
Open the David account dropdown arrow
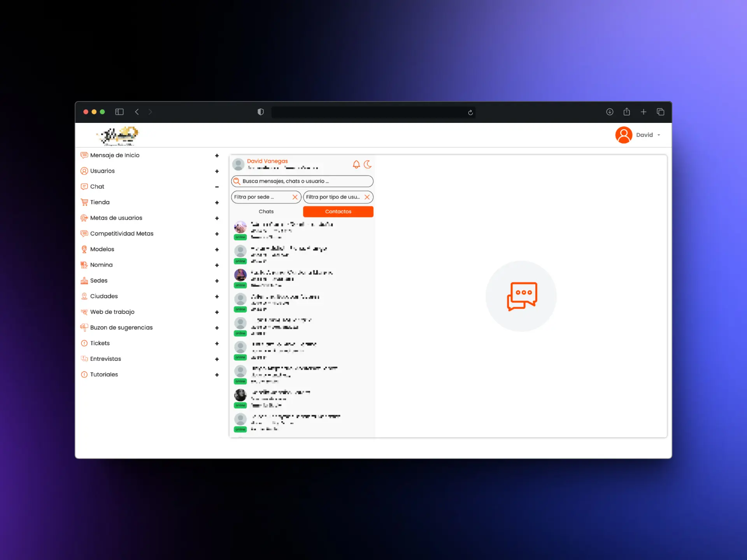659,135
